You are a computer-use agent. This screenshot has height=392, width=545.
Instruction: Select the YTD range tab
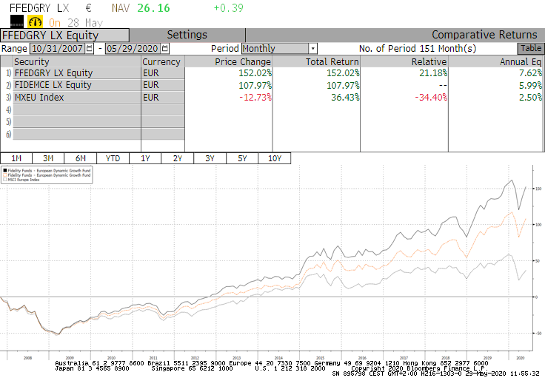113,158
